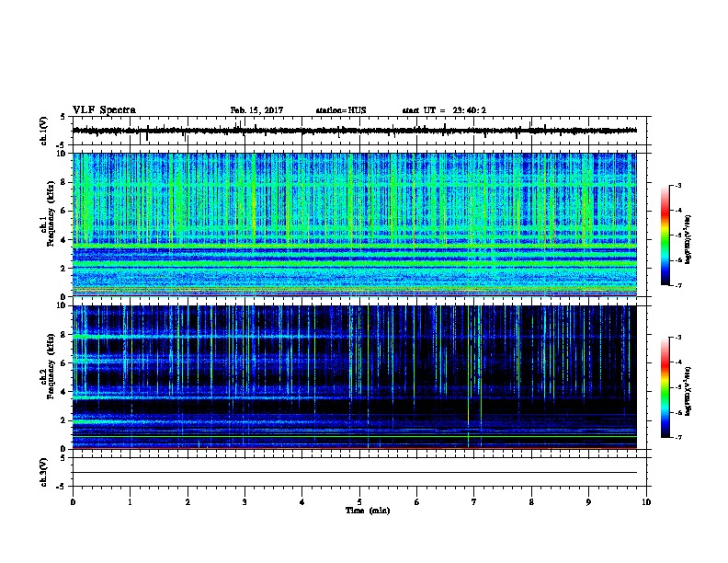Screen dimensions: 728x563
Task: Click the ch.2 frequency axis tick "2"
Action: click(x=63, y=420)
